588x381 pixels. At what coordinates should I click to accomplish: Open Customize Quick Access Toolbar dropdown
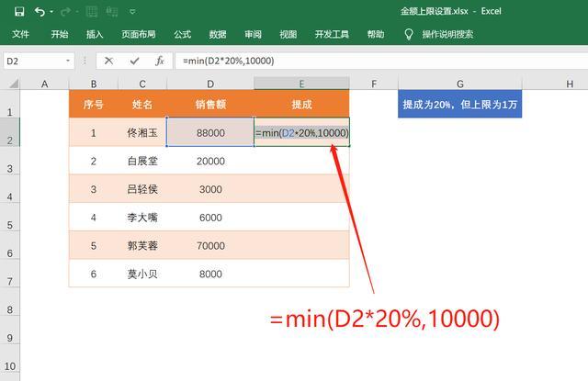point(132,13)
